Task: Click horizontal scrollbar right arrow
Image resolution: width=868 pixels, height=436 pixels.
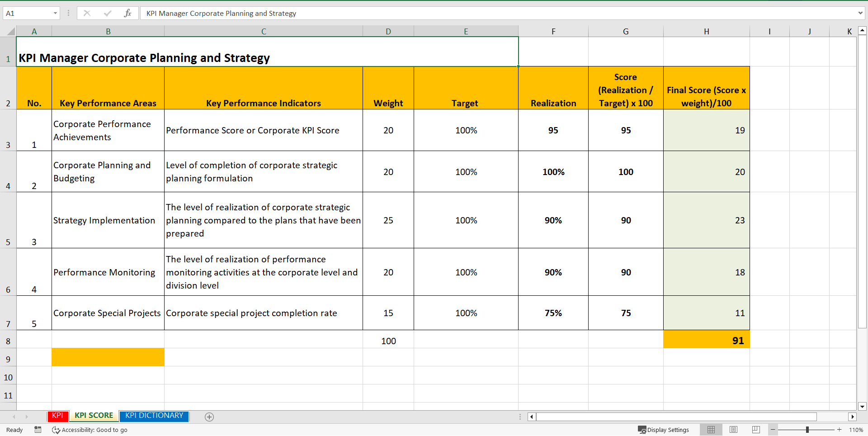Action: (853, 417)
